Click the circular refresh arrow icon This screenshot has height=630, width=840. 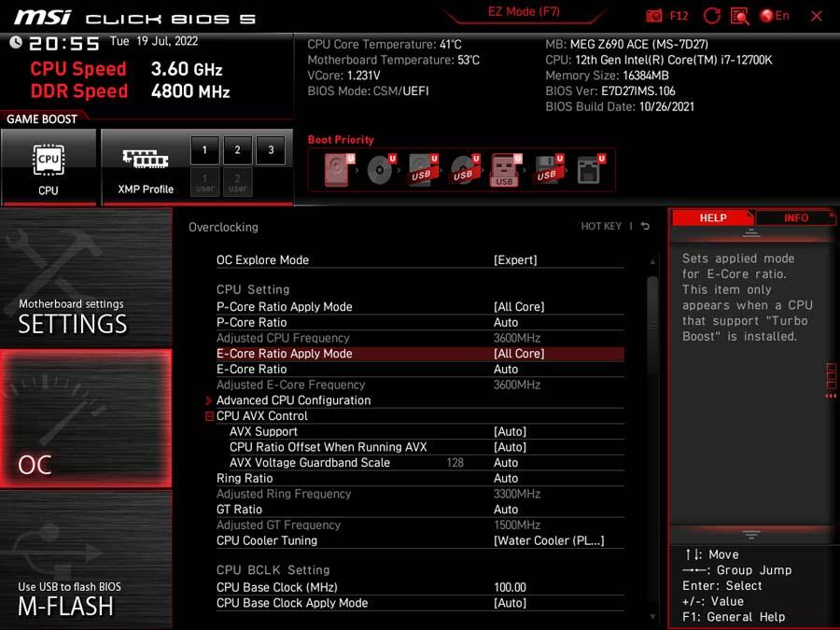pos(711,16)
